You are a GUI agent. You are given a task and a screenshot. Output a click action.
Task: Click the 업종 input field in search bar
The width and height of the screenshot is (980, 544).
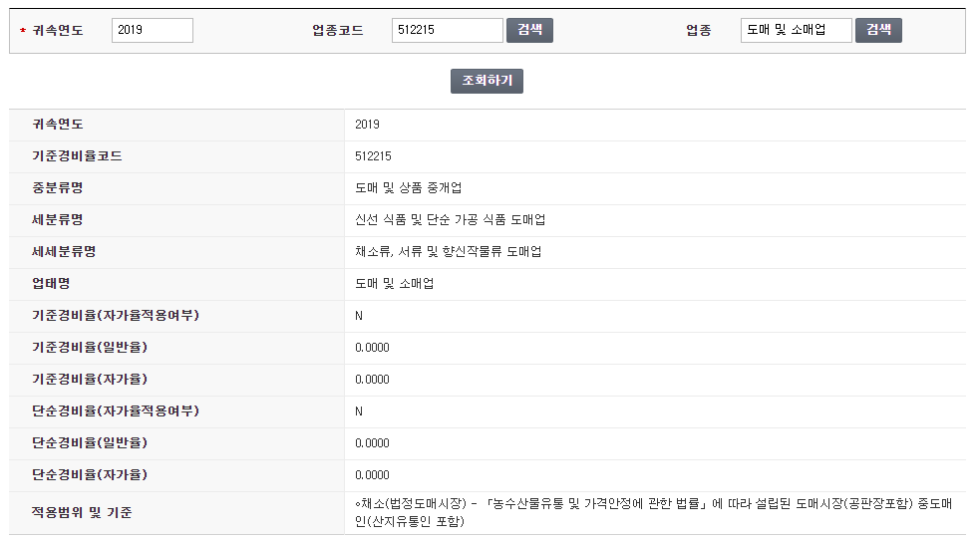[796, 30]
